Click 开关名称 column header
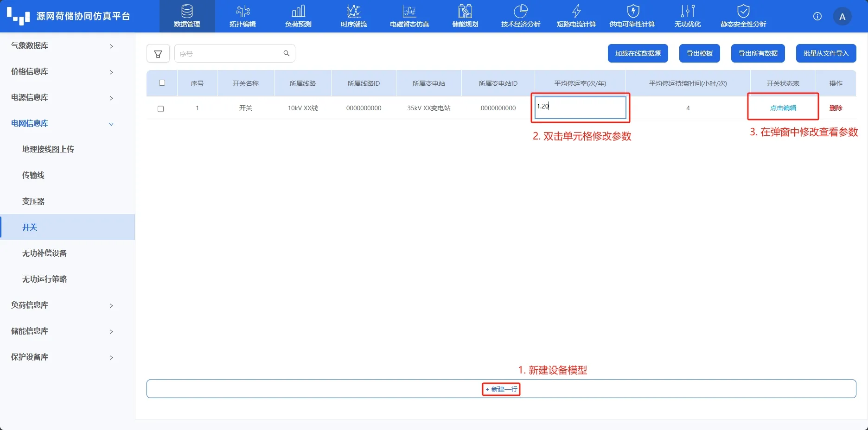Image resolution: width=868 pixels, height=430 pixels. 246,83
